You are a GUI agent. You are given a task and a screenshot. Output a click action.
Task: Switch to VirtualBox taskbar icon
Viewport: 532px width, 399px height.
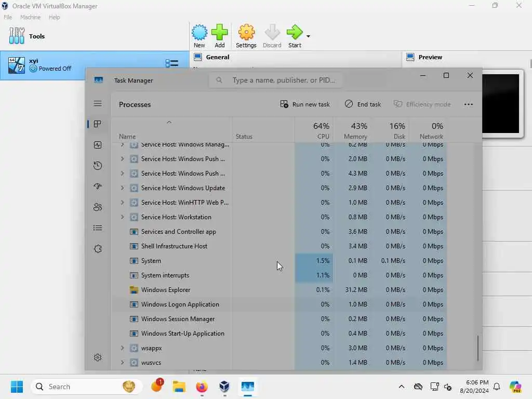point(224,387)
